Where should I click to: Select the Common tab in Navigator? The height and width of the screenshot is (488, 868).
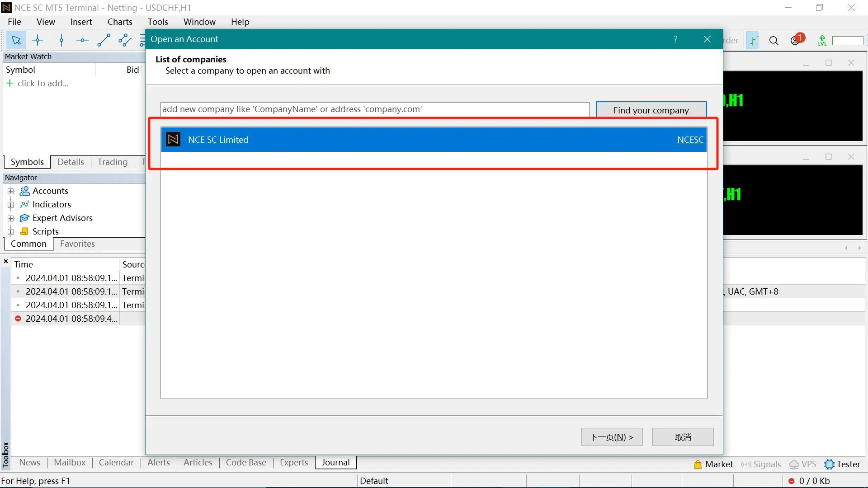(28, 244)
